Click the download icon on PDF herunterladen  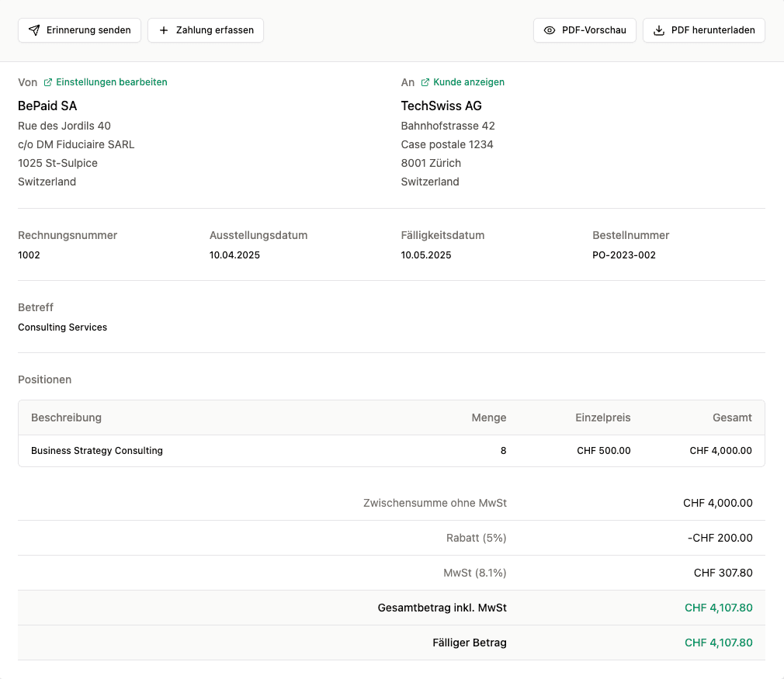659,30
